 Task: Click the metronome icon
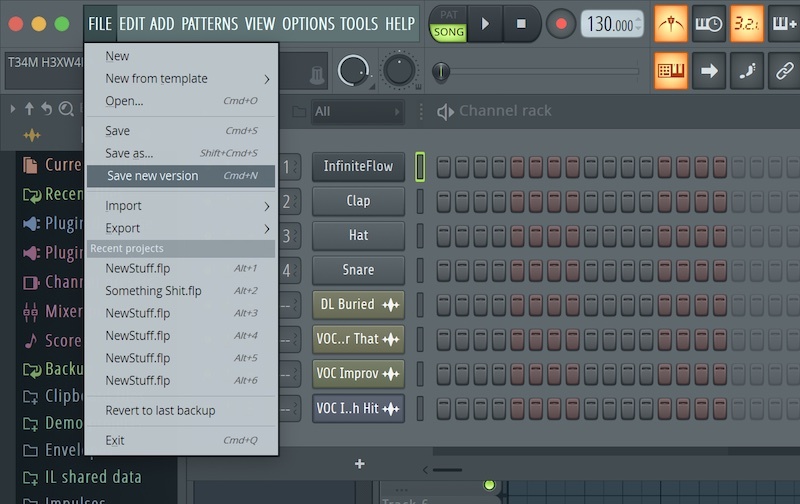point(671,24)
